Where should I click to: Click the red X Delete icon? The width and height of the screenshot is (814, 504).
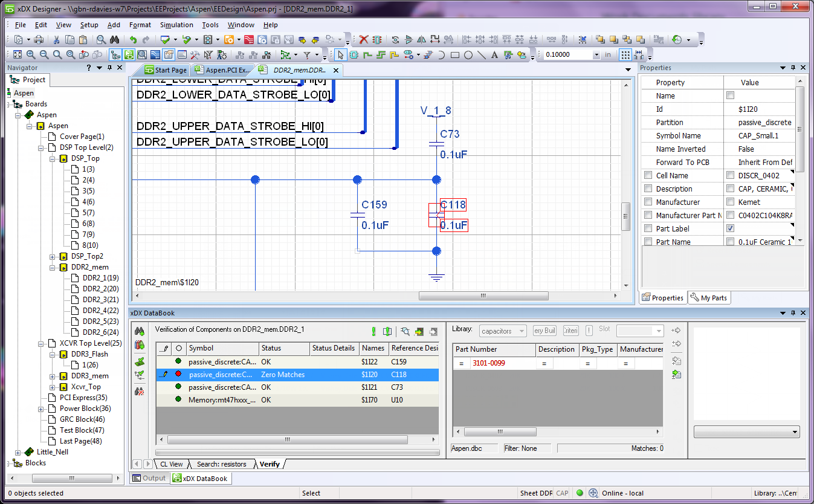point(364,40)
